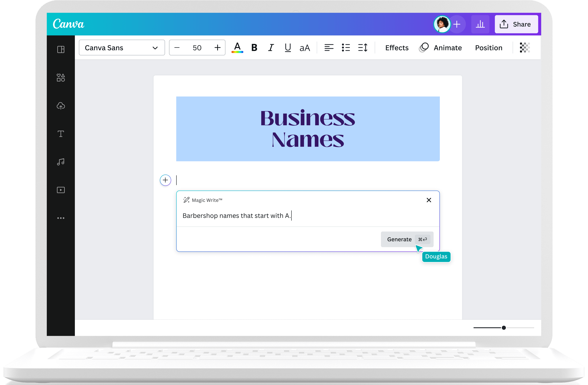This screenshot has height=385, width=588.
Task: Toggle italic formatting
Action: tap(271, 47)
